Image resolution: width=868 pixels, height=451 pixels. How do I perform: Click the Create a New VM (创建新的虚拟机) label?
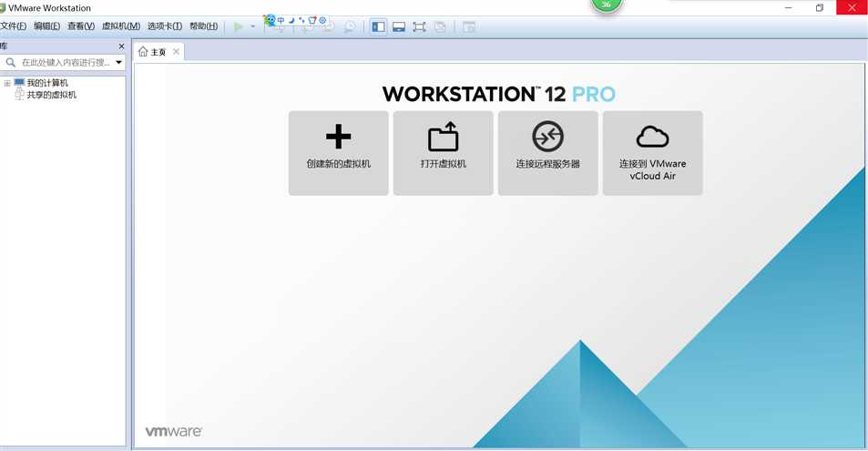[338, 163]
